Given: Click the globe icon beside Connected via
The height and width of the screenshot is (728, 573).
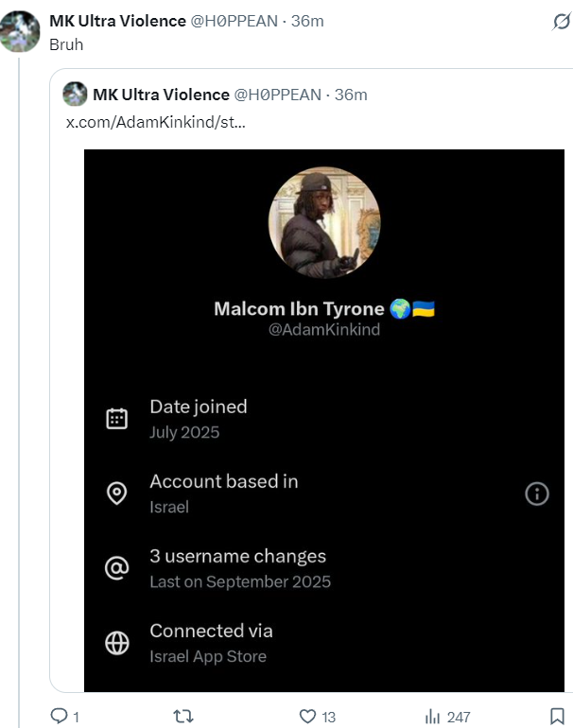Looking at the screenshot, I should pos(117,643).
